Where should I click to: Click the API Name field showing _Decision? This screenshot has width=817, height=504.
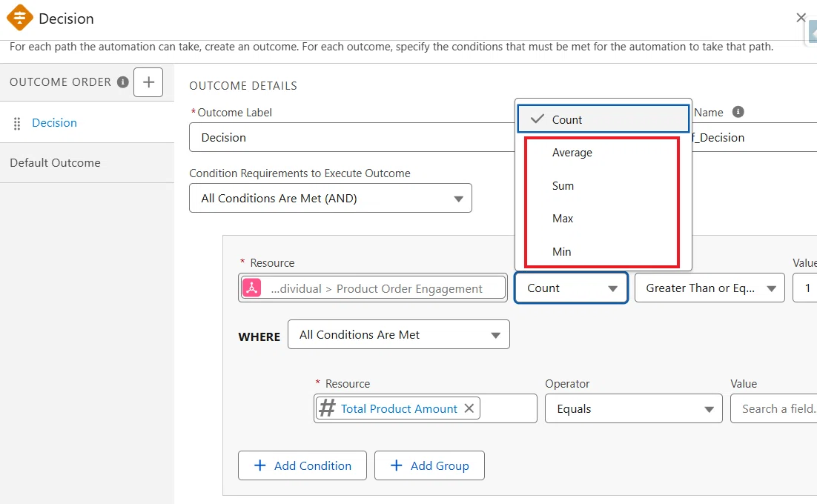(755, 137)
